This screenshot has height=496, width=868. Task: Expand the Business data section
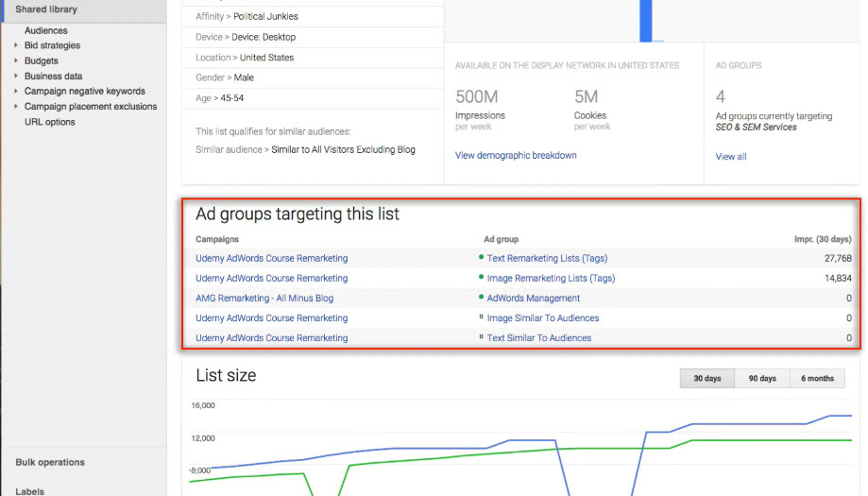(16, 77)
